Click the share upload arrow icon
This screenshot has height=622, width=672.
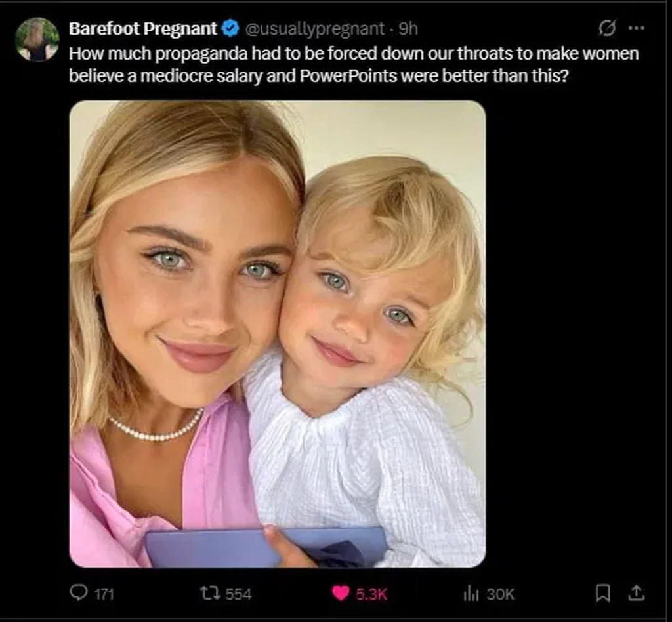coord(635,593)
